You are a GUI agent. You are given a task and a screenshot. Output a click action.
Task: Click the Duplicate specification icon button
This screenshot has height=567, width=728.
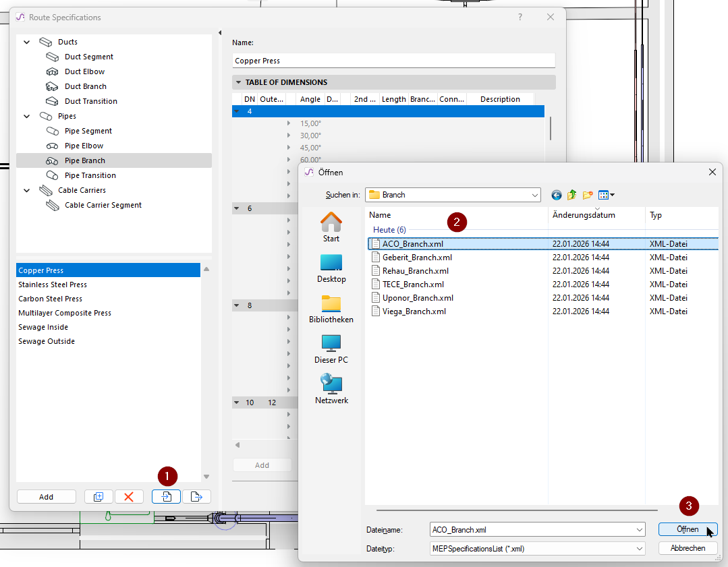99,496
